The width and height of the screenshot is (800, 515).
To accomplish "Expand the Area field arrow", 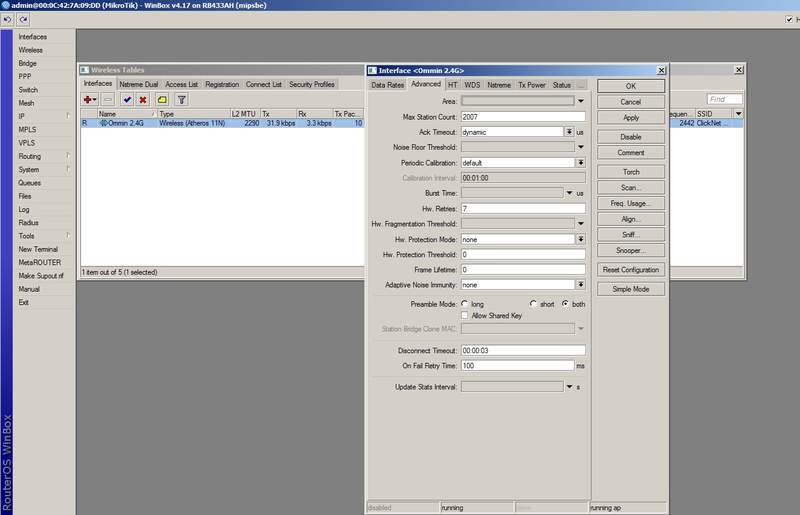I will (x=581, y=101).
